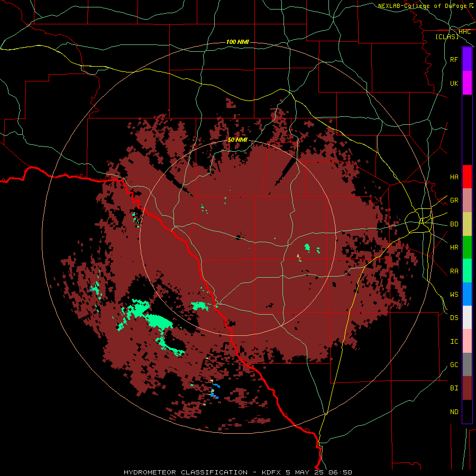Click the BD yellow legend swatch

467,224
